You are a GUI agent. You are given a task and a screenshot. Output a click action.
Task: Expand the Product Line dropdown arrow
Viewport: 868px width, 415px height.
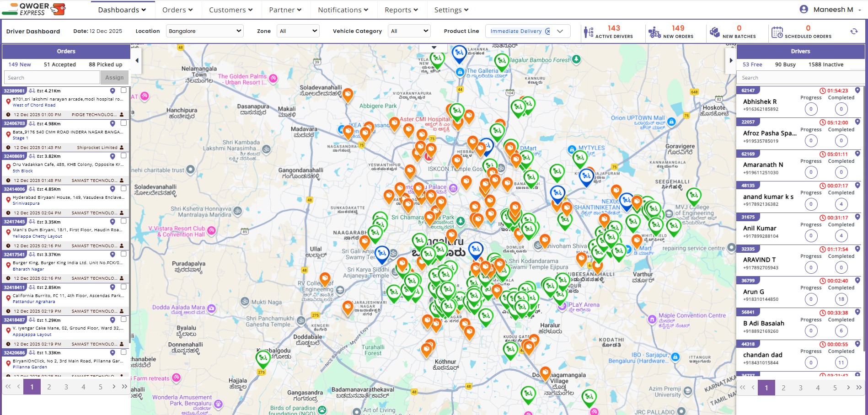[x=560, y=31]
